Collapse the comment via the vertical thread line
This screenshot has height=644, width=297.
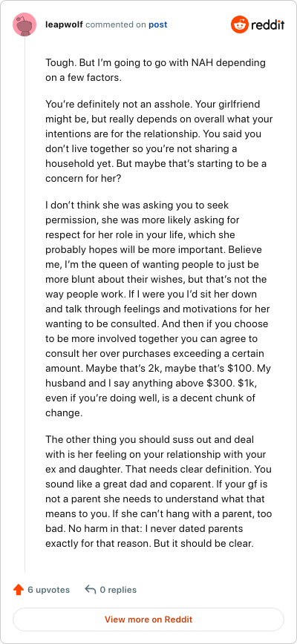(25, 305)
